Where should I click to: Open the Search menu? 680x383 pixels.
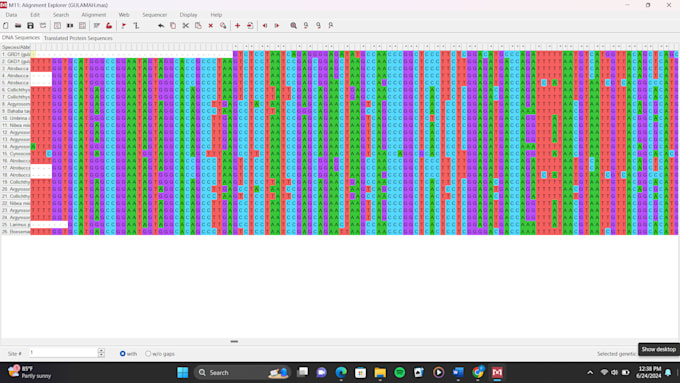[61, 15]
